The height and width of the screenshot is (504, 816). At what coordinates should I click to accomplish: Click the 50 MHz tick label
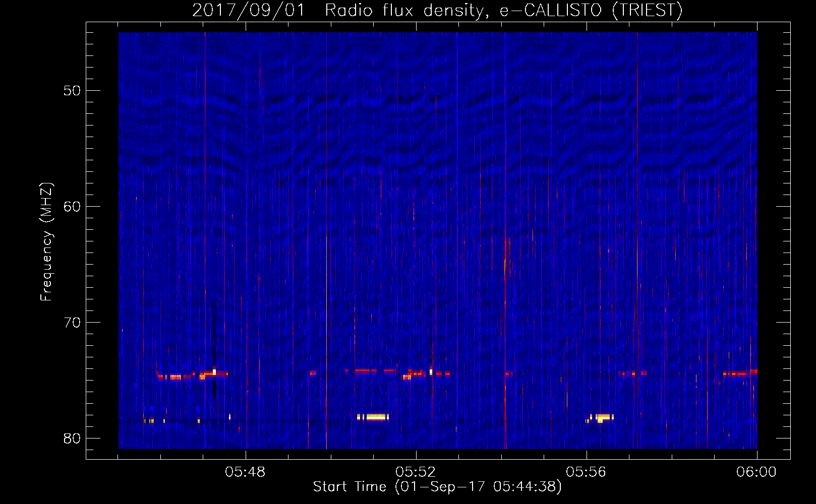[72, 91]
